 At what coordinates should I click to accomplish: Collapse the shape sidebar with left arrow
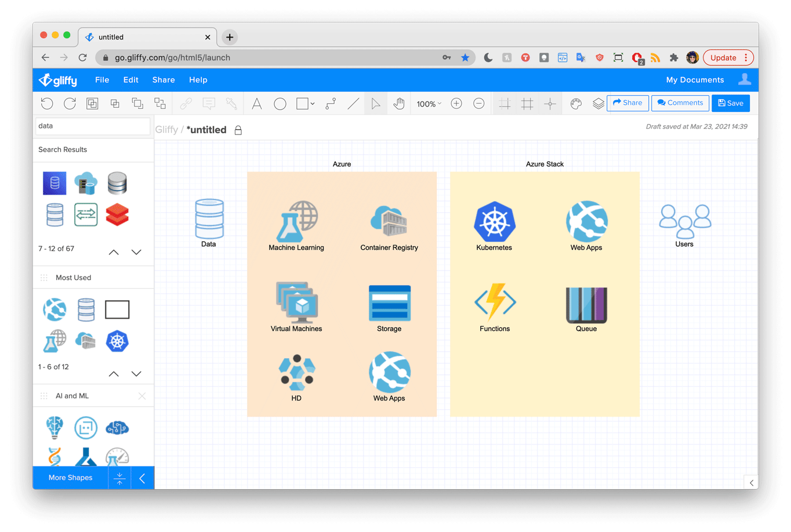click(142, 478)
